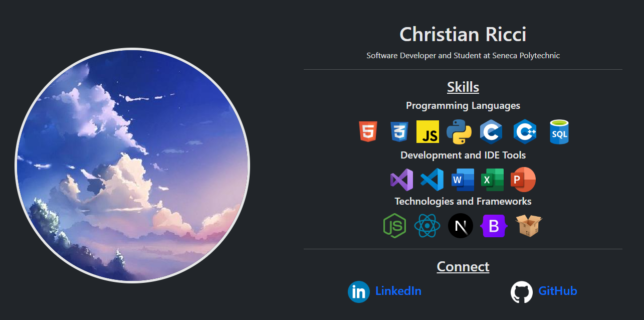Image resolution: width=644 pixels, height=320 pixels.
Task: Click the green Node.js icon
Action: pos(394,226)
